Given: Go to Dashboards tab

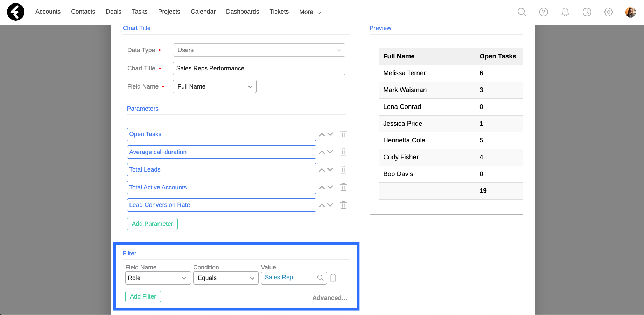Looking at the screenshot, I should tap(243, 12).
